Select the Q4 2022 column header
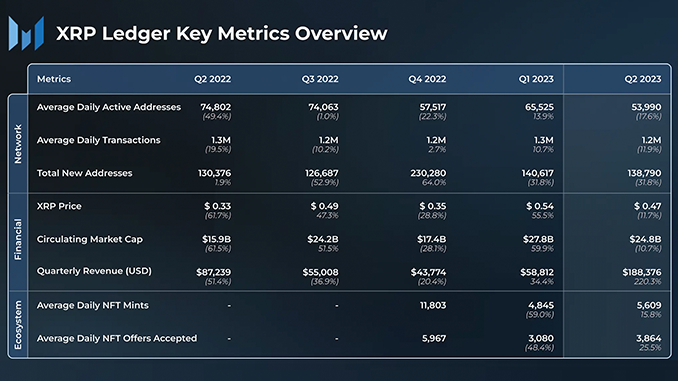The width and height of the screenshot is (678, 381). 427,79
